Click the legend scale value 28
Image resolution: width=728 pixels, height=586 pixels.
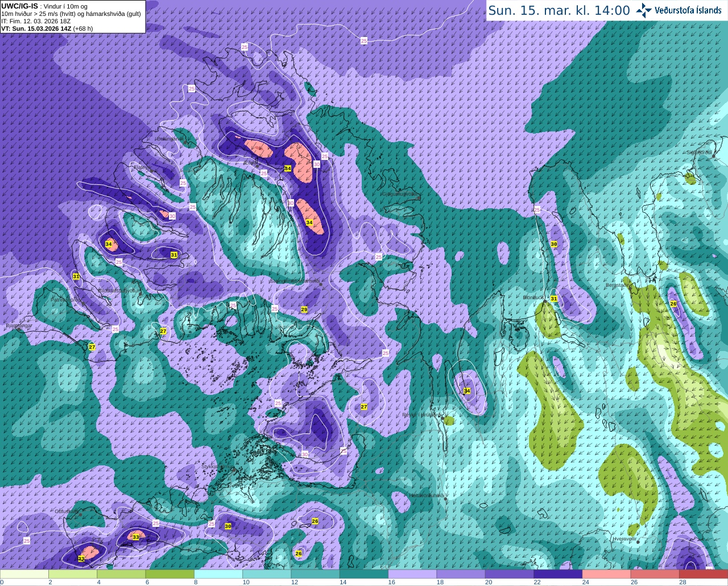[682, 582]
